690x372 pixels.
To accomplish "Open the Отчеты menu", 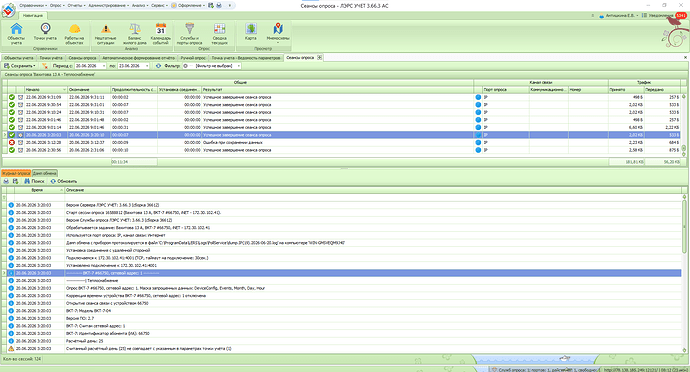I will point(77,6).
